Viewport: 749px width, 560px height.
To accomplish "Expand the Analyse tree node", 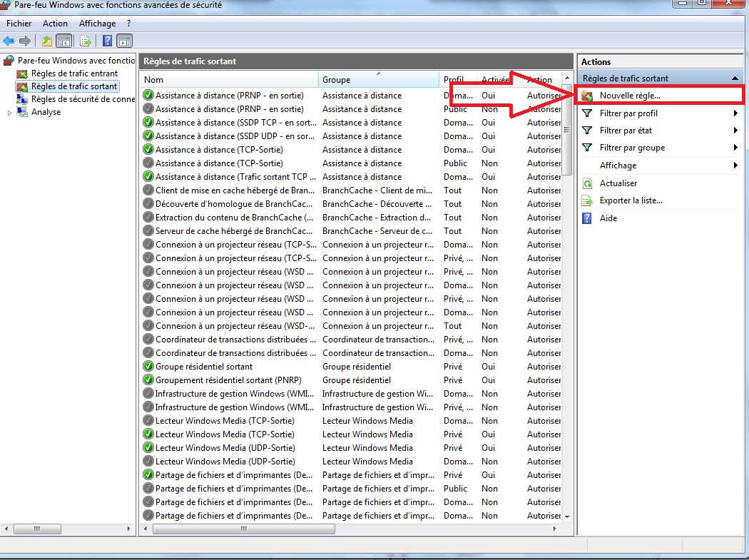I will point(9,113).
